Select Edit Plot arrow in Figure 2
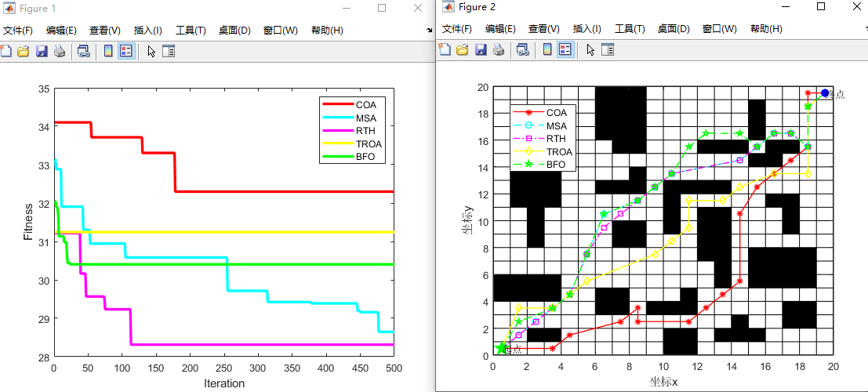This screenshot has width=868, height=392. (590, 50)
